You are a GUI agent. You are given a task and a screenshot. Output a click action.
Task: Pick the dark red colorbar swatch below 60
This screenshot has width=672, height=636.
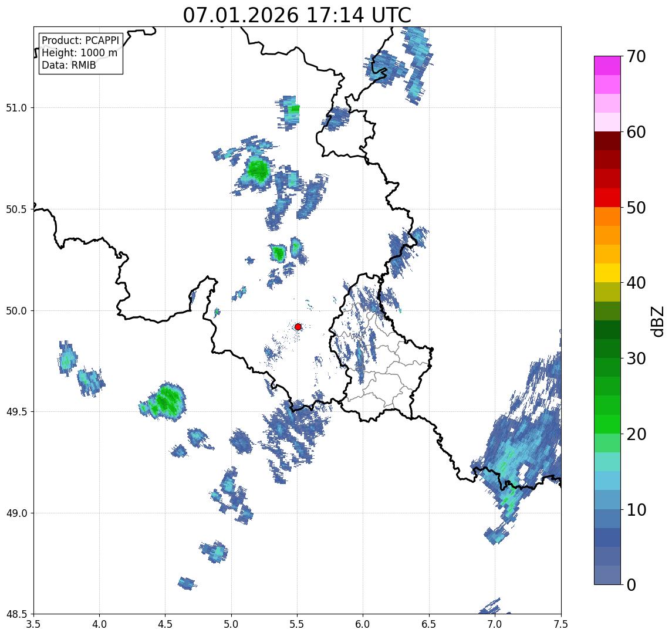pos(607,141)
